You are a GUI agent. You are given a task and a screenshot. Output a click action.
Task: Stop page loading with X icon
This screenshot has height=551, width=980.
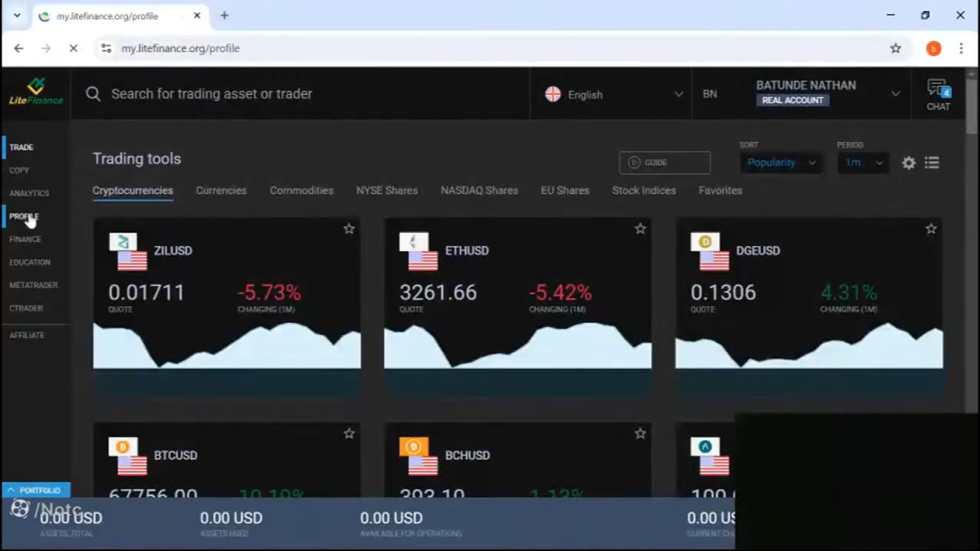[x=73, y=48]
